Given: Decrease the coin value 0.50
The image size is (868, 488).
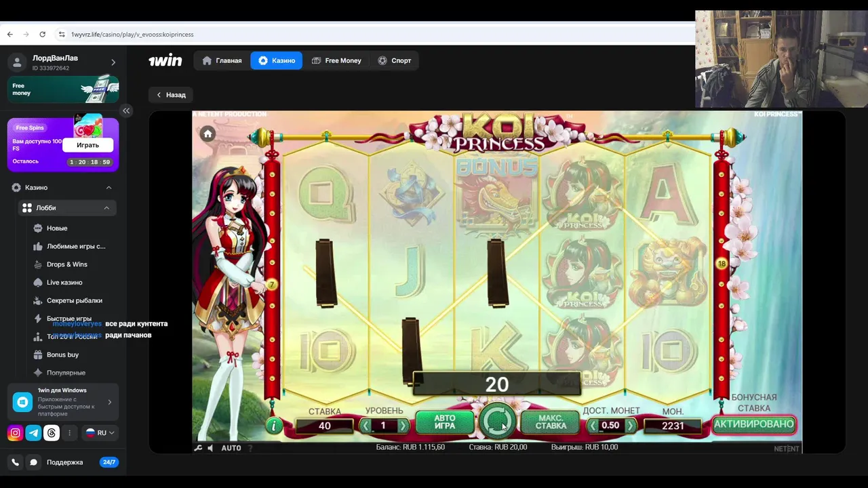Looking at the screenshot, I should (x=593, y=426).
